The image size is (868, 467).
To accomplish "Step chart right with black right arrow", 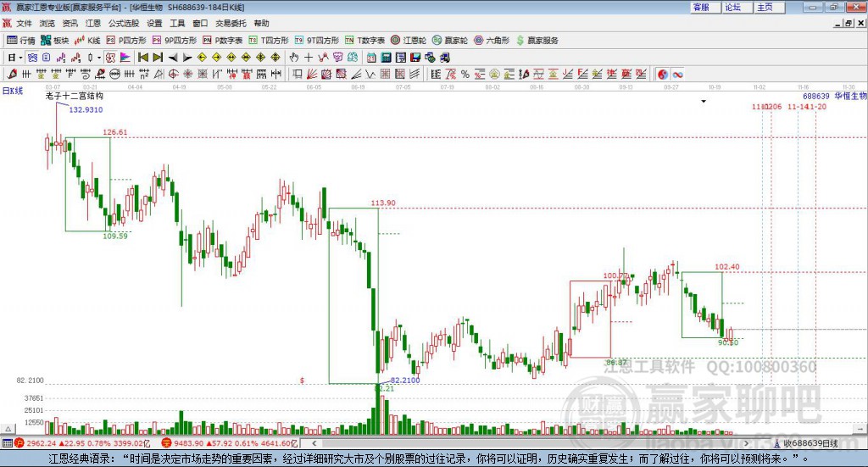I will (187, 58).
